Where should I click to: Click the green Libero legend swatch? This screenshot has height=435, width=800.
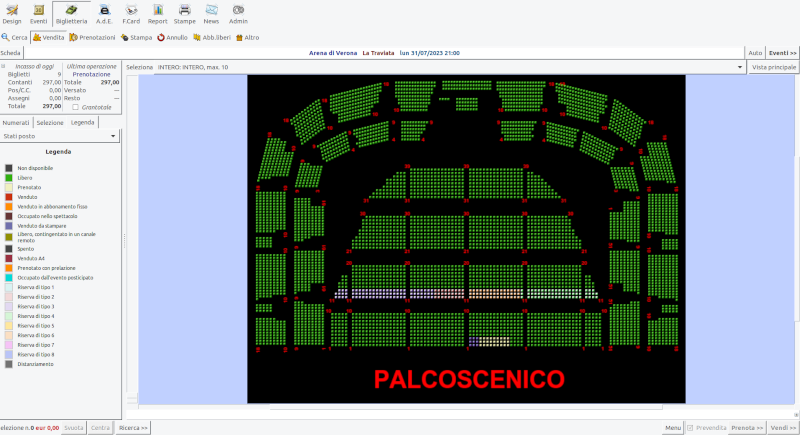[x=9, y=178]
